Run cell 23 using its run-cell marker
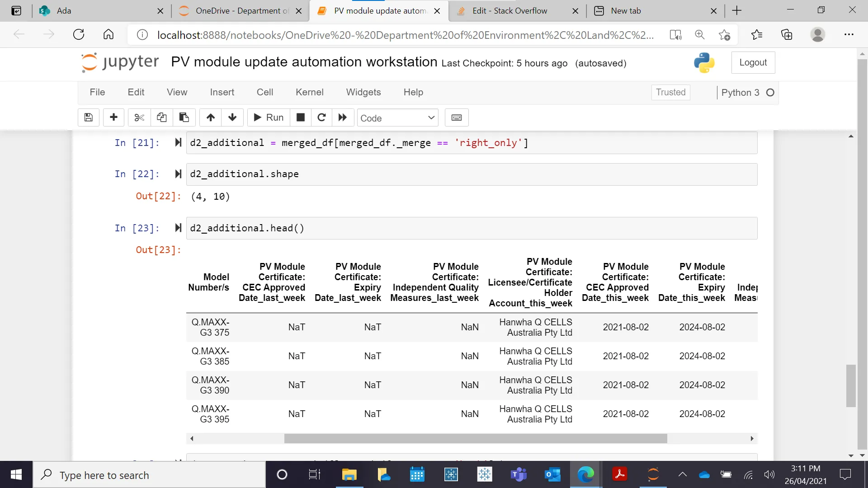 click(178, 228)
